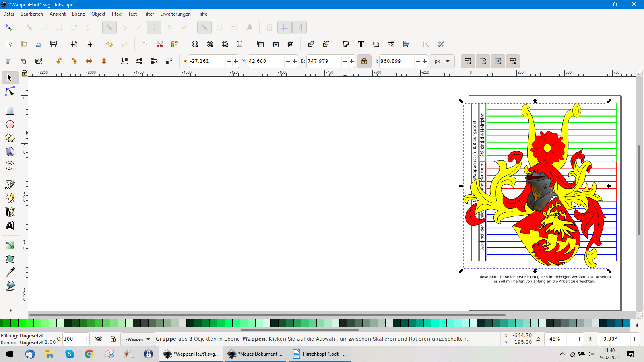
Task: Open the Erweiterungen menu
Action: pyautogui.click(x=175, y=14)
